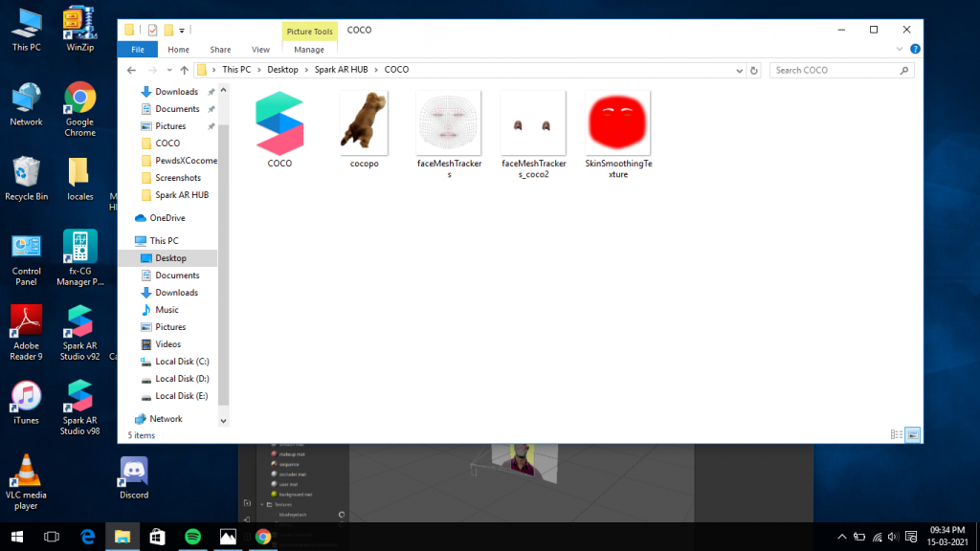Navigate to Spark AR HUB in the breadcrumb

coord(342,69)
